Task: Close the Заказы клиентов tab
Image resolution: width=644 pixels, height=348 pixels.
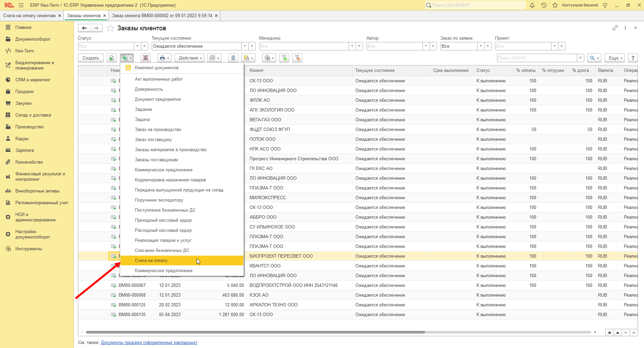Action: [x=105, y=16]
